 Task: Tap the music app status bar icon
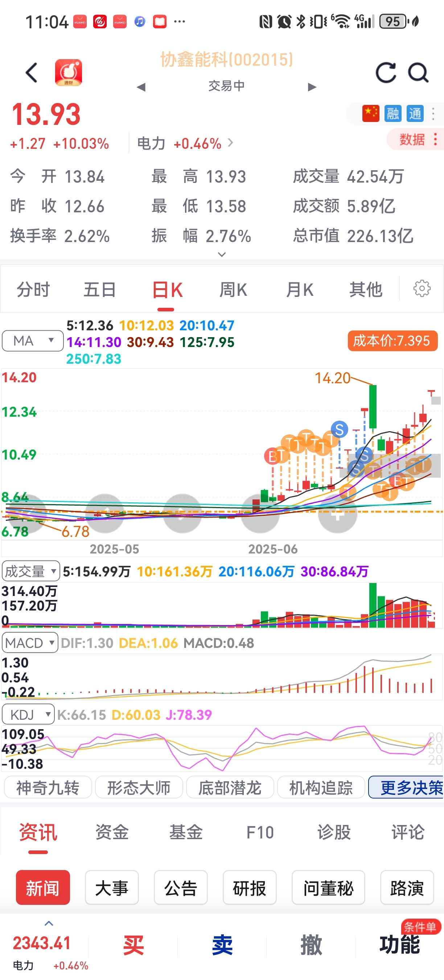coord(140,22)
